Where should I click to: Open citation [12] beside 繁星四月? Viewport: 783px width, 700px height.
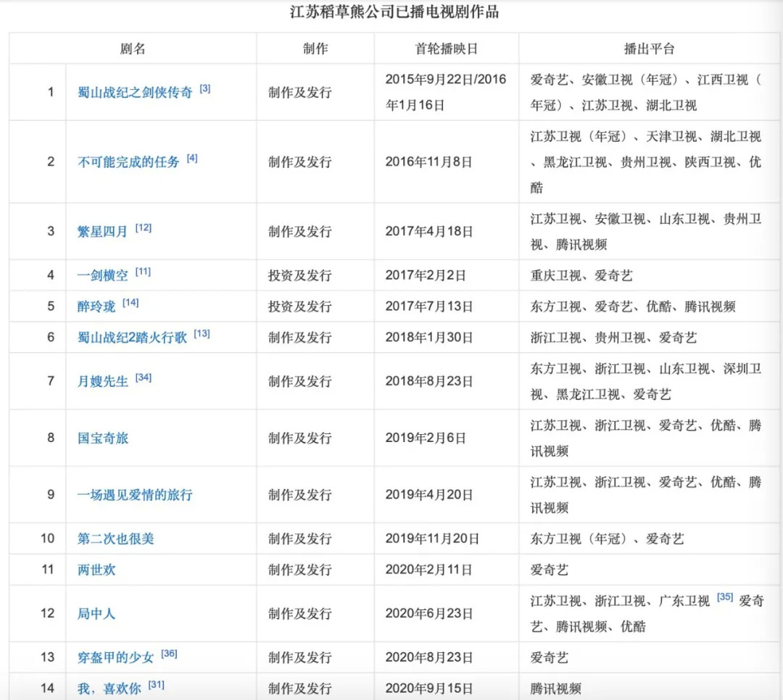(144, 228)
